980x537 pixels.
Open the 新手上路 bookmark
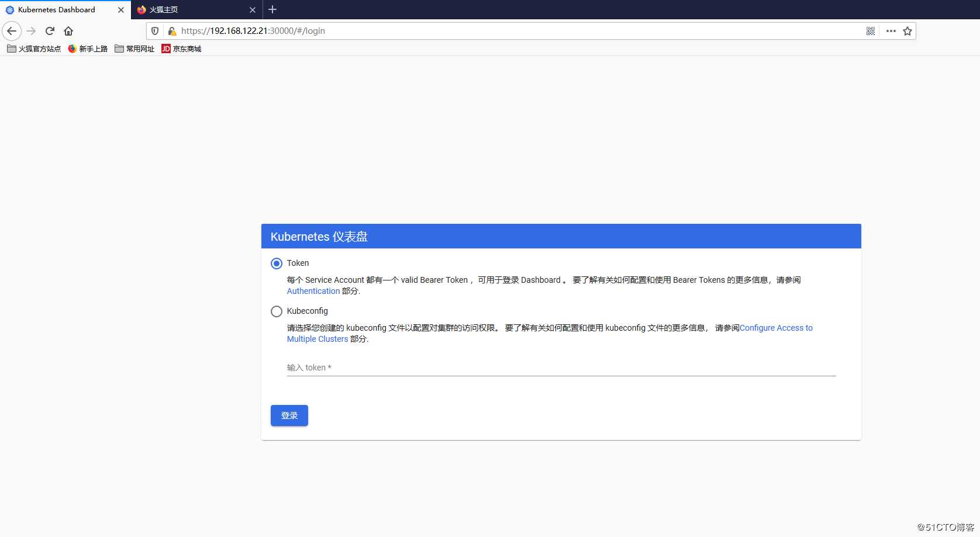coord(88,48)
